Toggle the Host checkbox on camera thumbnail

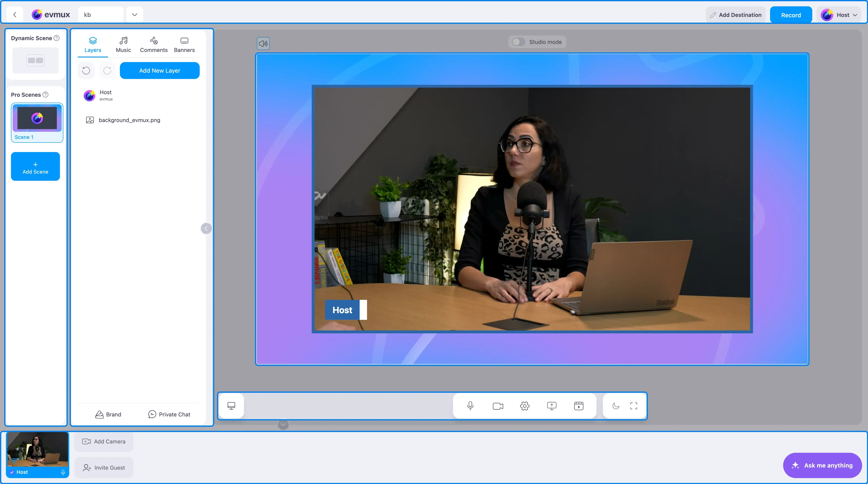coord(12,472)
